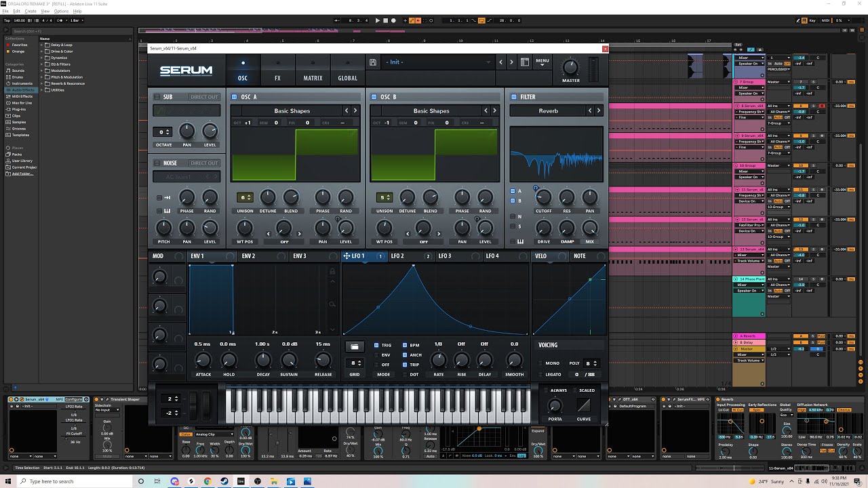This screenshot has width=868, height=488.
Task: Open the Serum preset browser icon
Action: pos(524,62)
